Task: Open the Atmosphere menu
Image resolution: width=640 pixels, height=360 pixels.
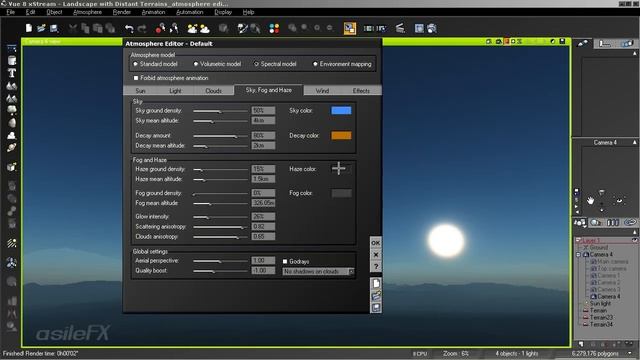Action: 87,12
